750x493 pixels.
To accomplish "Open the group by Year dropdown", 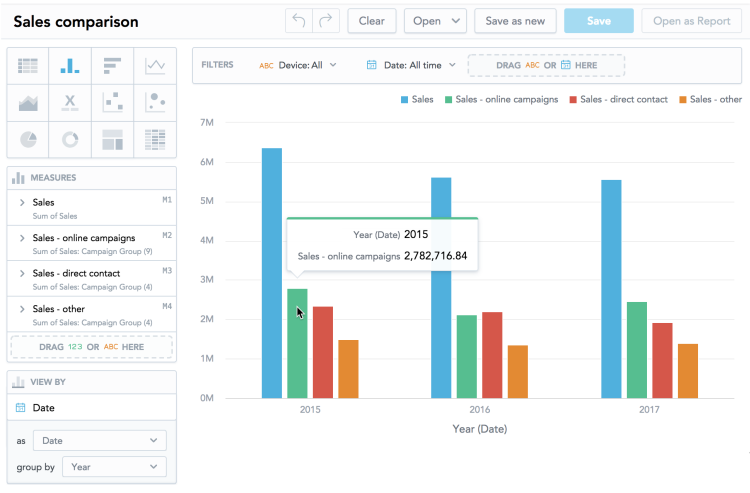I will pos(114,467).
